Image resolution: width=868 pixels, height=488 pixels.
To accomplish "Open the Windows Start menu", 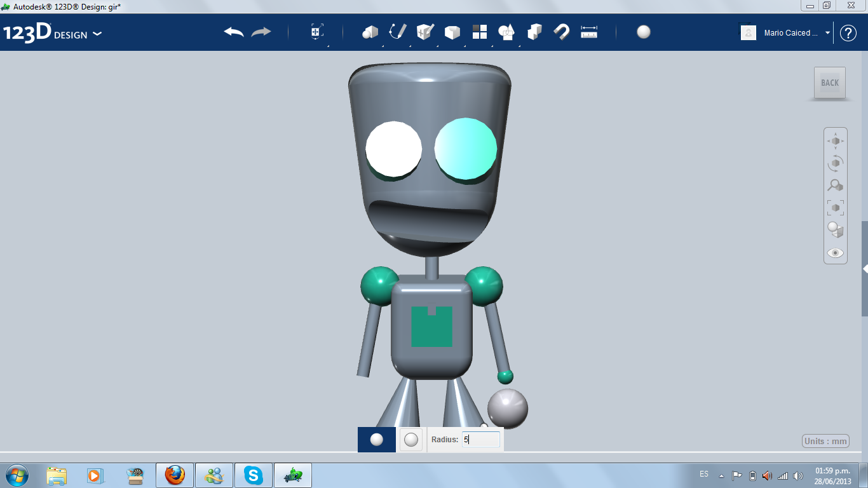I will 16,475.
